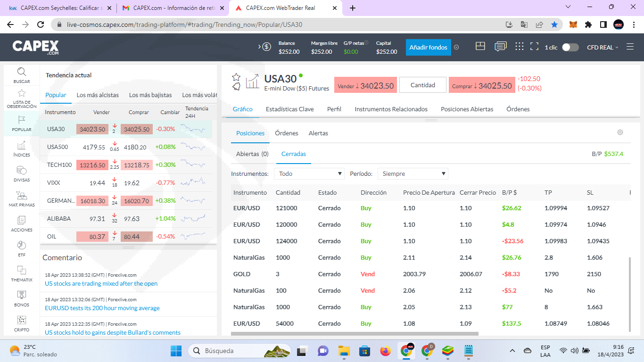Click OIL sell price 80.37
This screenshot has height=362, width=644.
(92, 237)
